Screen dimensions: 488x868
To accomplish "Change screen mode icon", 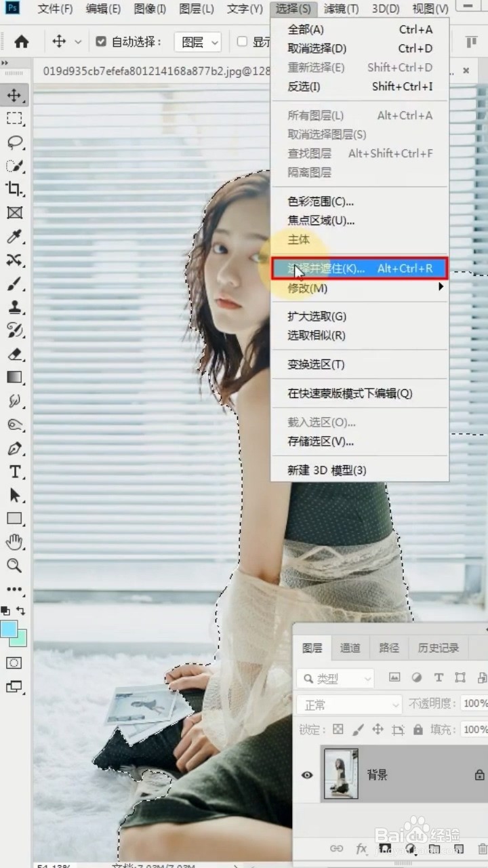I will pyautogui.click(x=14, y=687).
